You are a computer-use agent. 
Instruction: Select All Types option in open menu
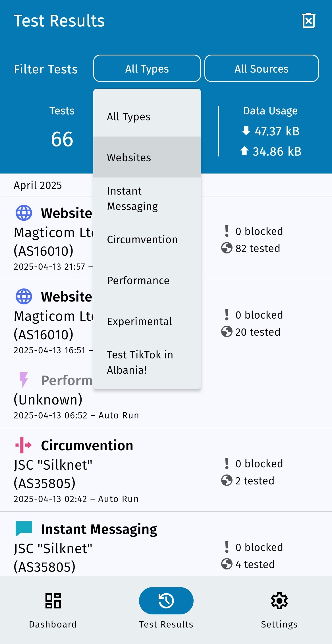pos(147,117)
